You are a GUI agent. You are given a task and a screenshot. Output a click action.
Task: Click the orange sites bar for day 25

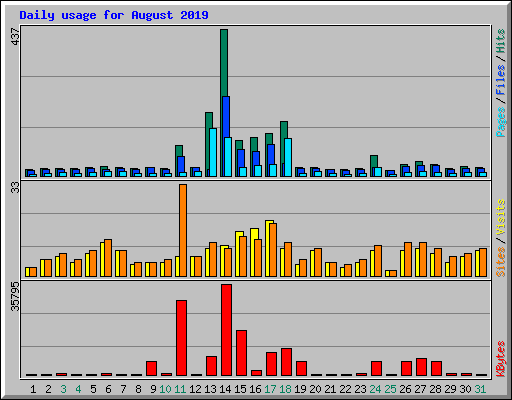(393, 273)
